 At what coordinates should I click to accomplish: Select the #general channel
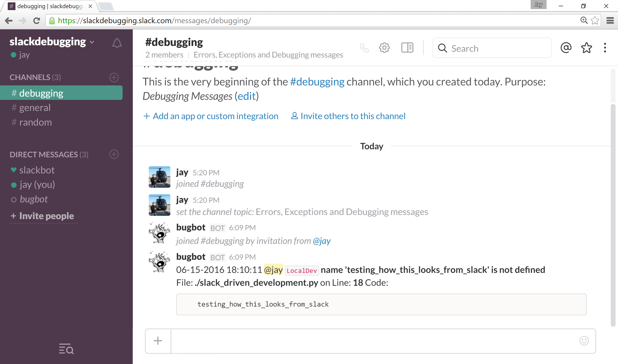tap(34, 108)
